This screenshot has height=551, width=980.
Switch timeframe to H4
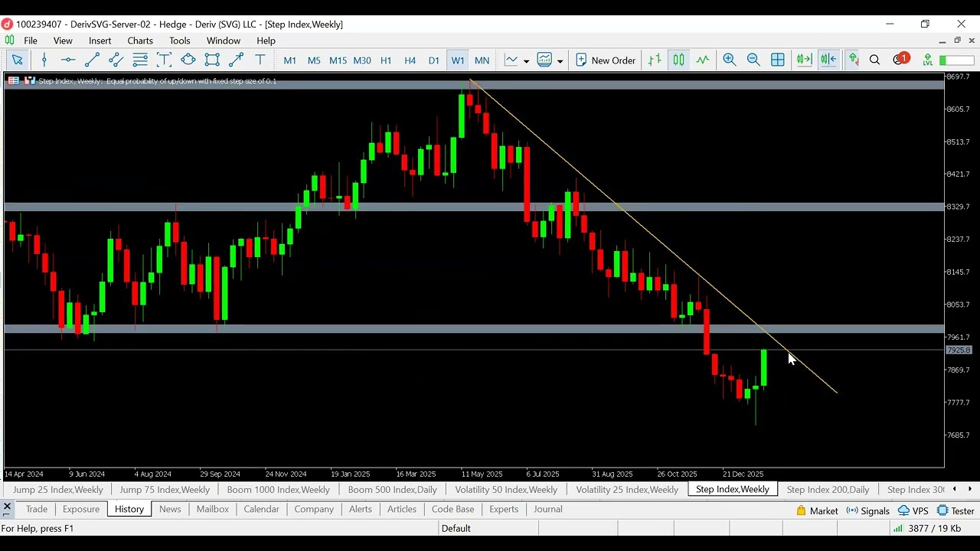(410, 60)
